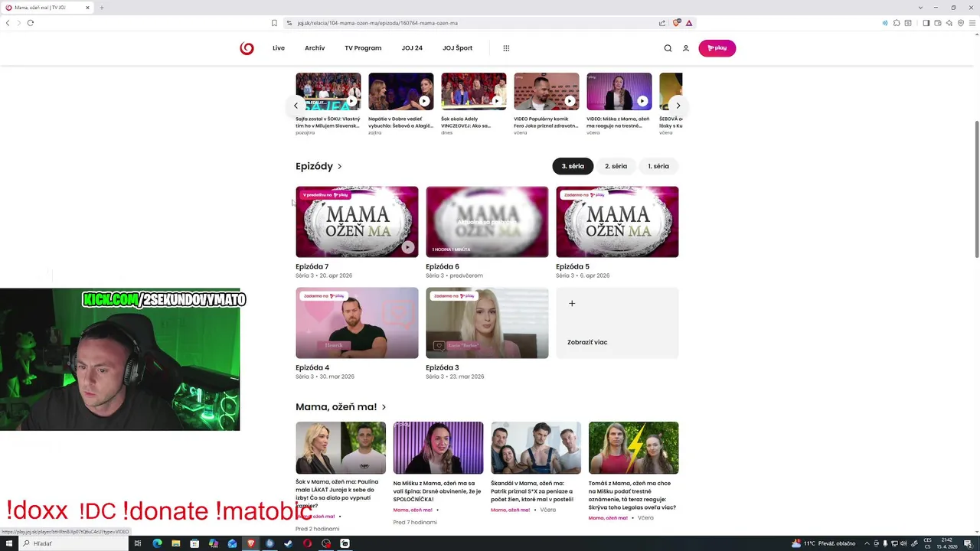Open the site search magnifier icon
This screenshot has height=551, width=980.
(668, 48)
